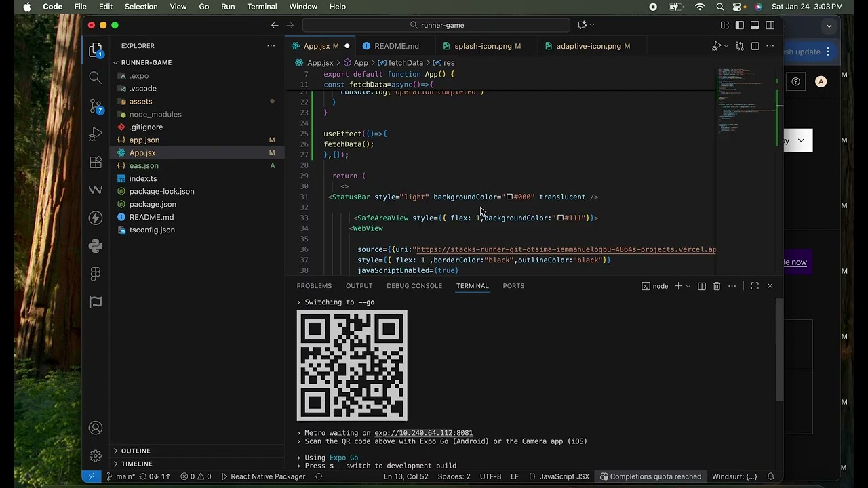Open the Accounts icon
Image resolution: width=868 pixels, height=488 pixels.
[96, 428]
